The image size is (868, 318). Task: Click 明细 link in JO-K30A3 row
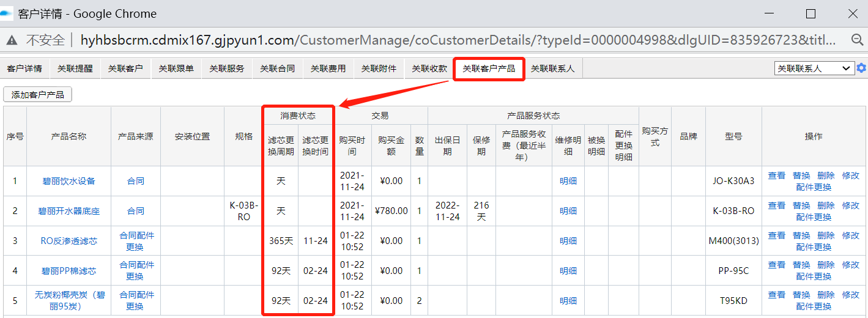pos(568,181)
